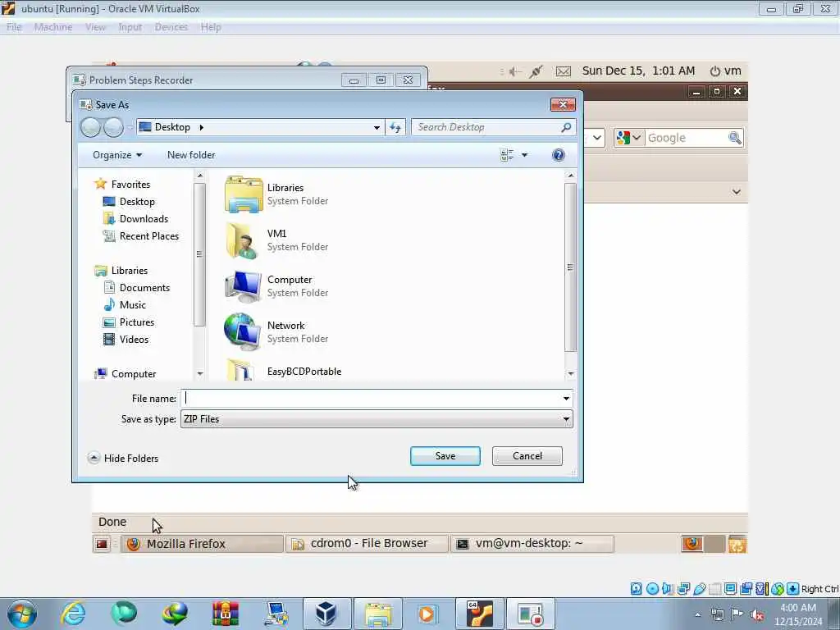Image resolution: width=840 pixels, height=630 pixels.
Task: Click Windows tray volume muted icon
Action: pyautogui.click(x=757, y=615)
